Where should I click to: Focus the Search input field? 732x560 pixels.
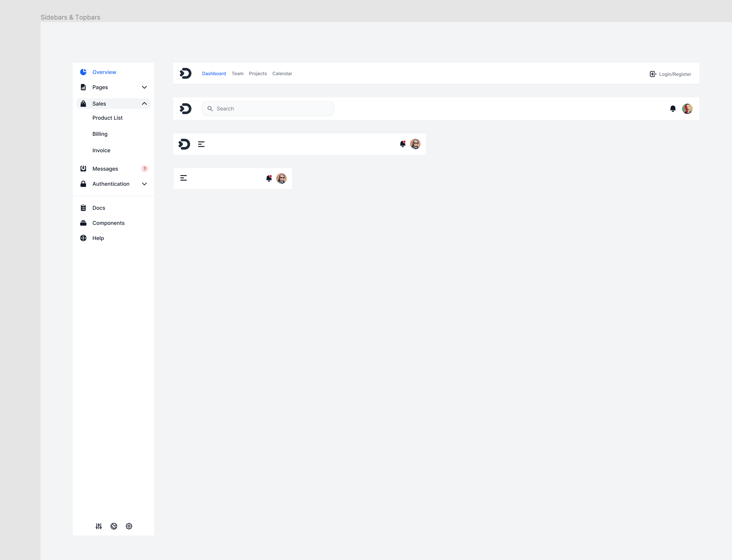[x=268, y=109]
